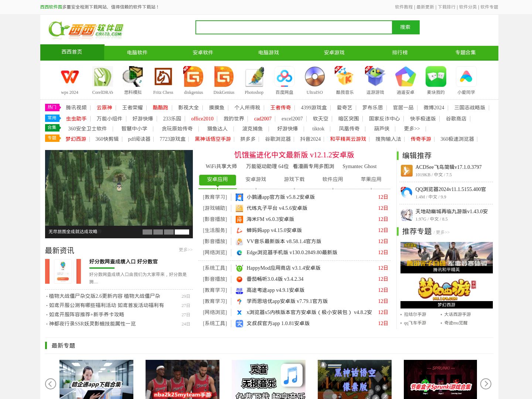Open the 酷我音乐 icon
The width and height of the screenshot is (532, 399).
point(345,76)
